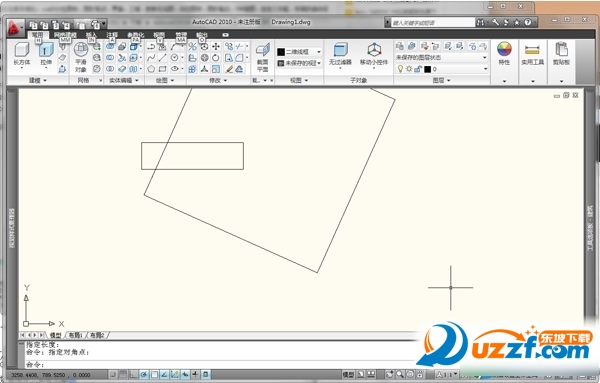The height and width of the screenshot is (383, 600).
Task: Open the 实用工具 measure utilities icon
Action: (x=532, y=54)
